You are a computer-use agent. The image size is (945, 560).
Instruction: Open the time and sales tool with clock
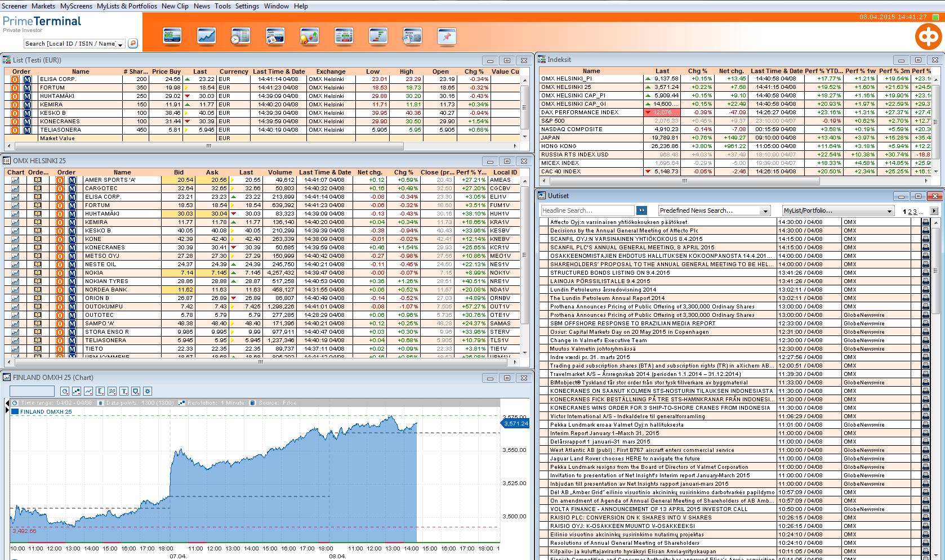[240, 36]
